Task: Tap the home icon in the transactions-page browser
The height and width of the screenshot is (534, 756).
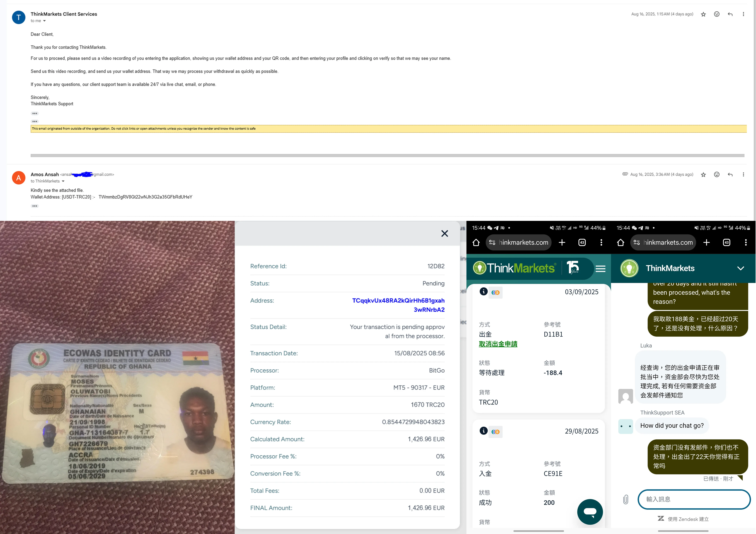Action: click(x=476, y=243)
